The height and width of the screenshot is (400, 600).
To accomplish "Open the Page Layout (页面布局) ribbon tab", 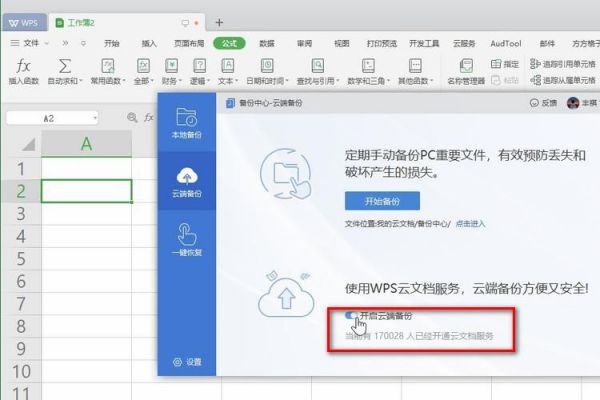I will 189,44.
